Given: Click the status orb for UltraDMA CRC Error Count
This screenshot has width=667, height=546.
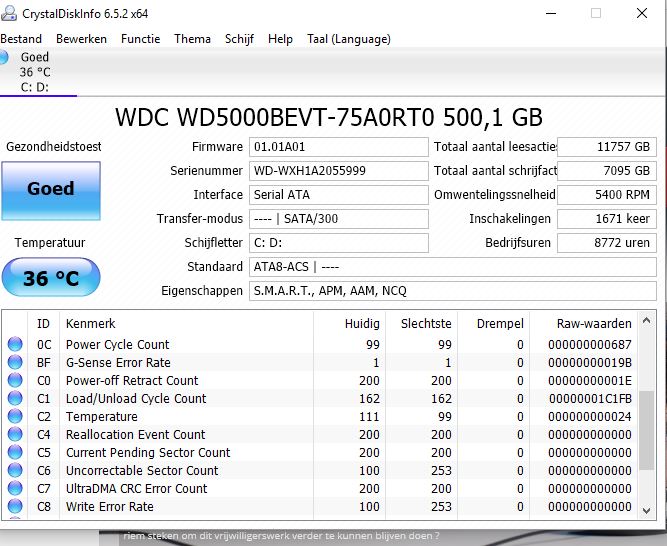Looking at the screenshot, I should [x=15, y=489].
